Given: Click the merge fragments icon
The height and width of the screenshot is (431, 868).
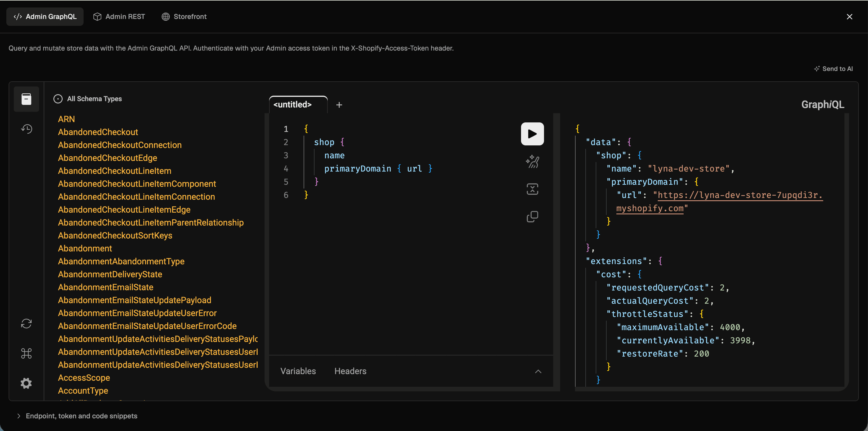Looking at the screenshot, I should point(533,189).
